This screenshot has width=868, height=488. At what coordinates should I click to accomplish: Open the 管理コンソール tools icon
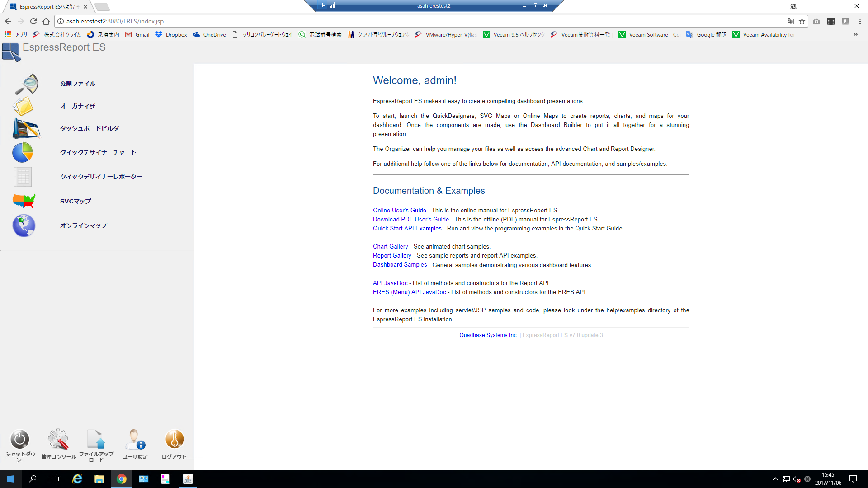point(58,439)
